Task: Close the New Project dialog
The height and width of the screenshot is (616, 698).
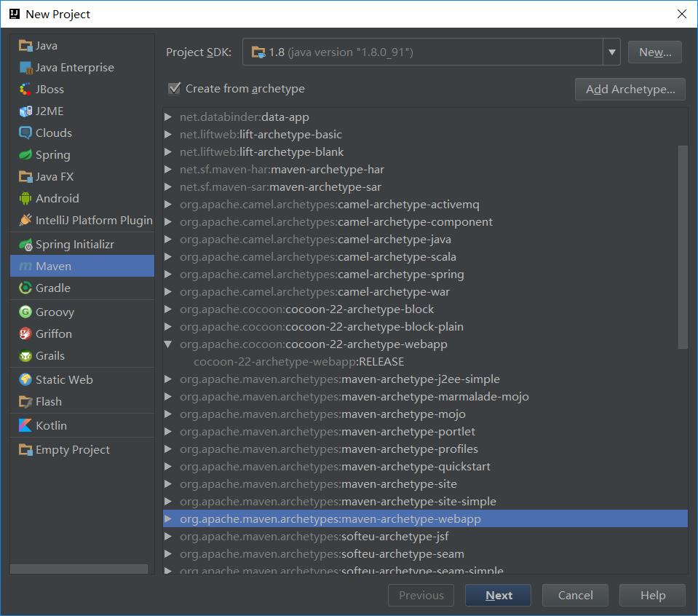Action: (x=681, y=14)
